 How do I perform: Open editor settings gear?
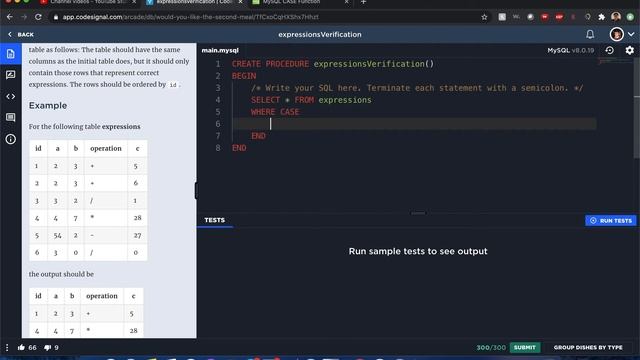coord(630,50)
